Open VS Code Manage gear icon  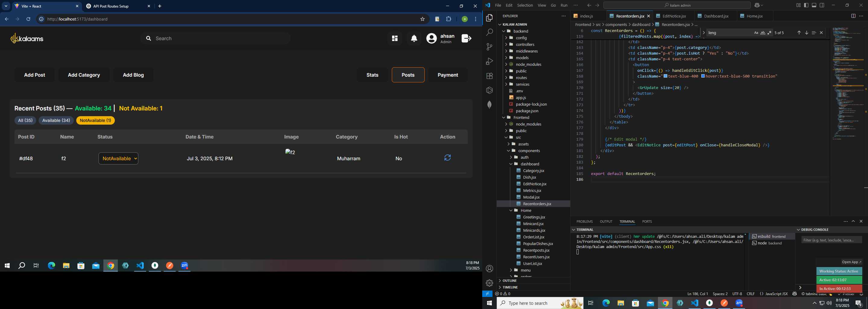pyautogui.click(x=489, y=283)
